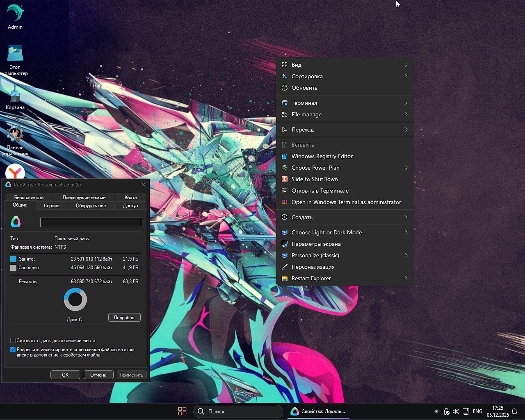The height and width of the screenshot is (420, 525).
Task: Click the Start grid icon on taskbar
Action: click(182, 411)
